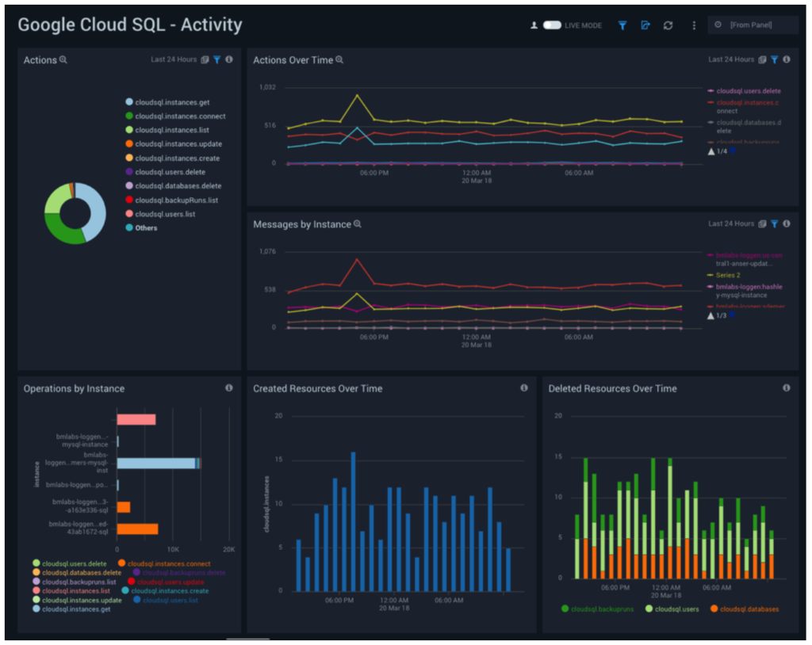Screen dimensions: 812x645
Task: Toggle cloudsql.instances.create in Actions pie legend
Action: (172, 158)
